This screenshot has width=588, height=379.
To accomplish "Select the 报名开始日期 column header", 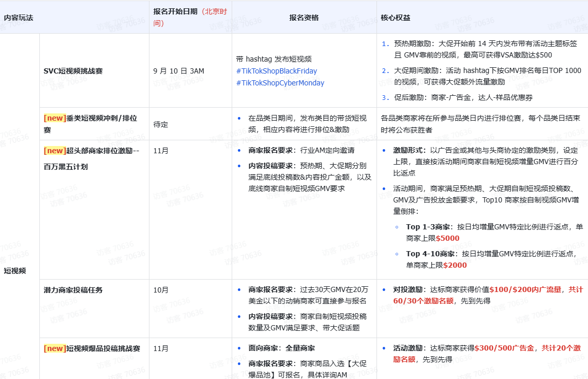I will [175, 11].
